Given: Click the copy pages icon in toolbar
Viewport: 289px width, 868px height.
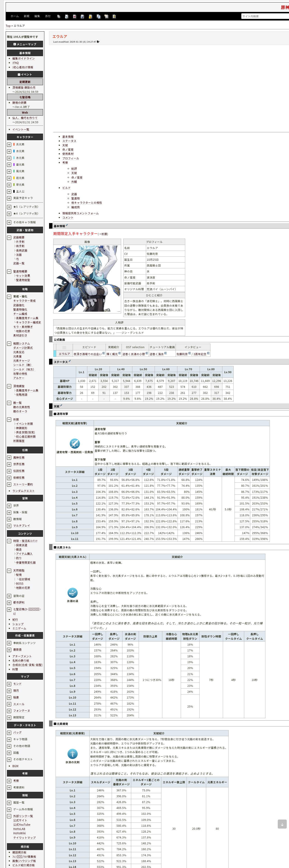Looking at the screenshot, I should pos(98,16).
